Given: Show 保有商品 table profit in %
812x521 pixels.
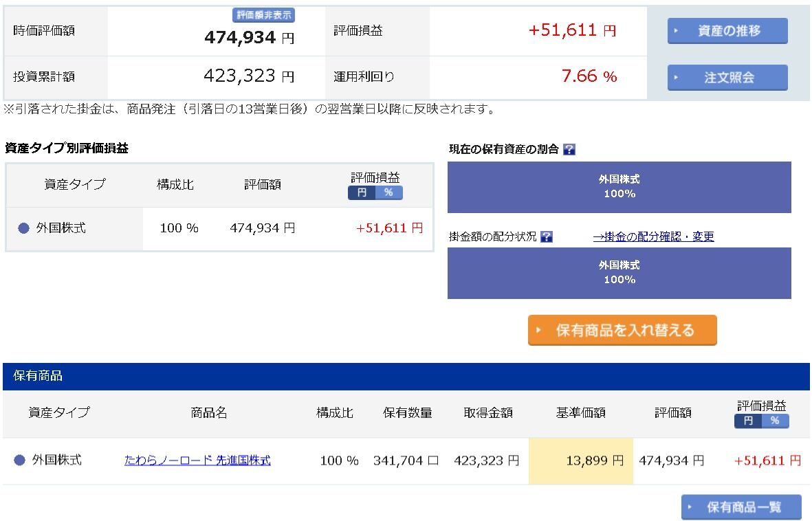Looking at the screenshot, I should click(x=775, y=421).
